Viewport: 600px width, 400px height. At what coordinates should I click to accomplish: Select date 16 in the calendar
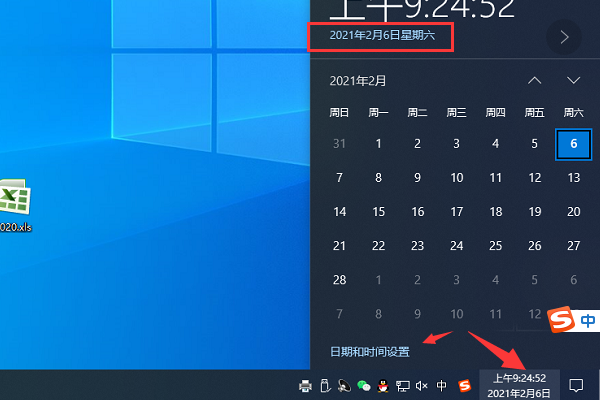(x=417, y=212)
